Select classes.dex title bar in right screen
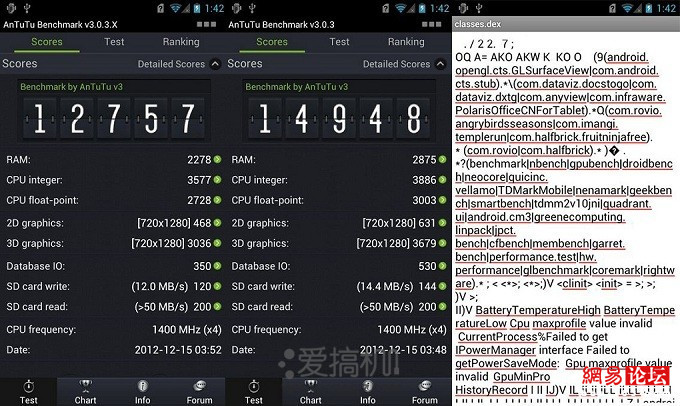 [566, 24]
